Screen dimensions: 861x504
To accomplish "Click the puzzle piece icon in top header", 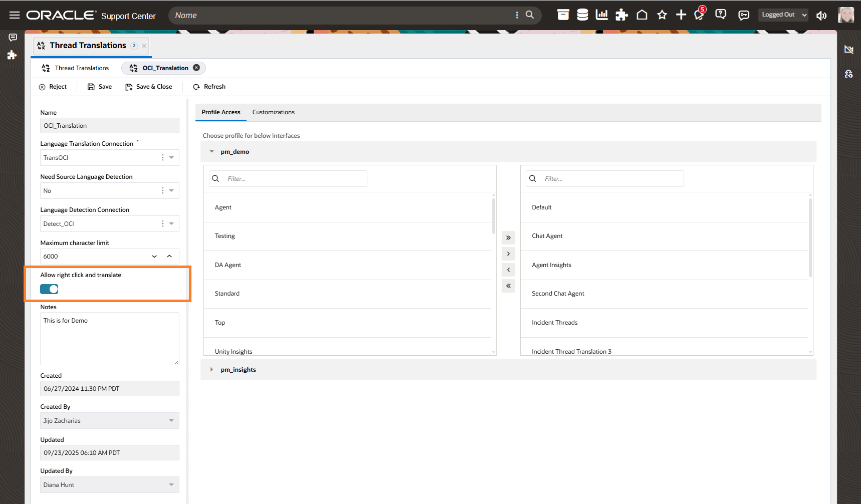I will [x=621, y=15].
